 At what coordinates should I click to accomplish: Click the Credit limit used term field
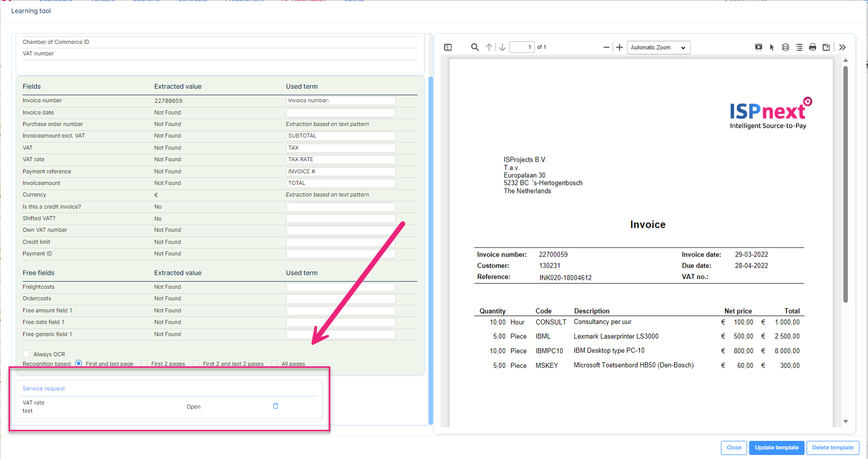point(341,242)
